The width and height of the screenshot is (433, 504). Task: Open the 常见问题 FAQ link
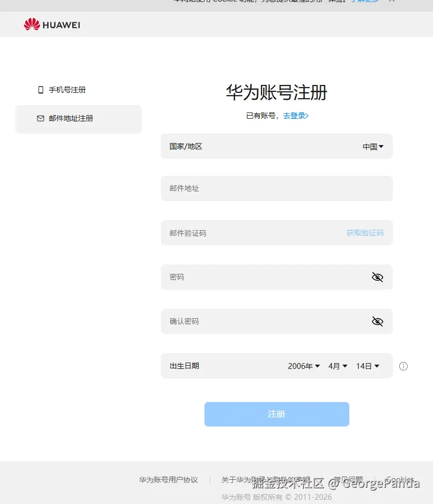coord(348,479)
